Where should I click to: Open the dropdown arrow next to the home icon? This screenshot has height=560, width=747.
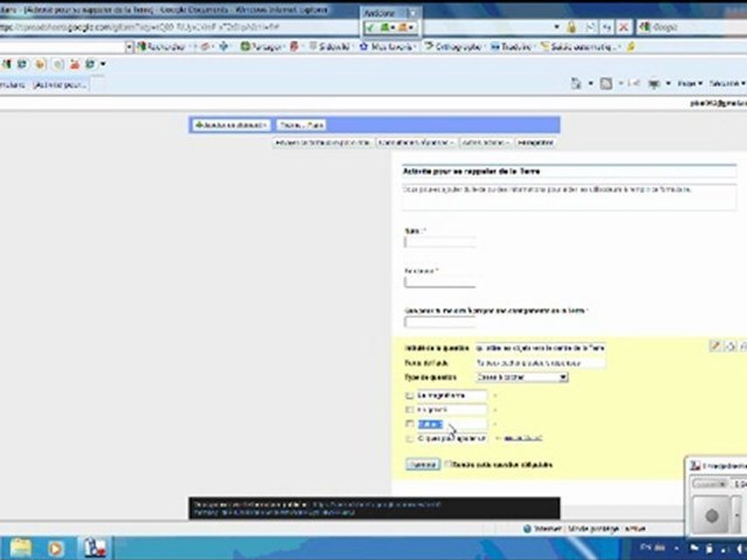pos(591,83)
